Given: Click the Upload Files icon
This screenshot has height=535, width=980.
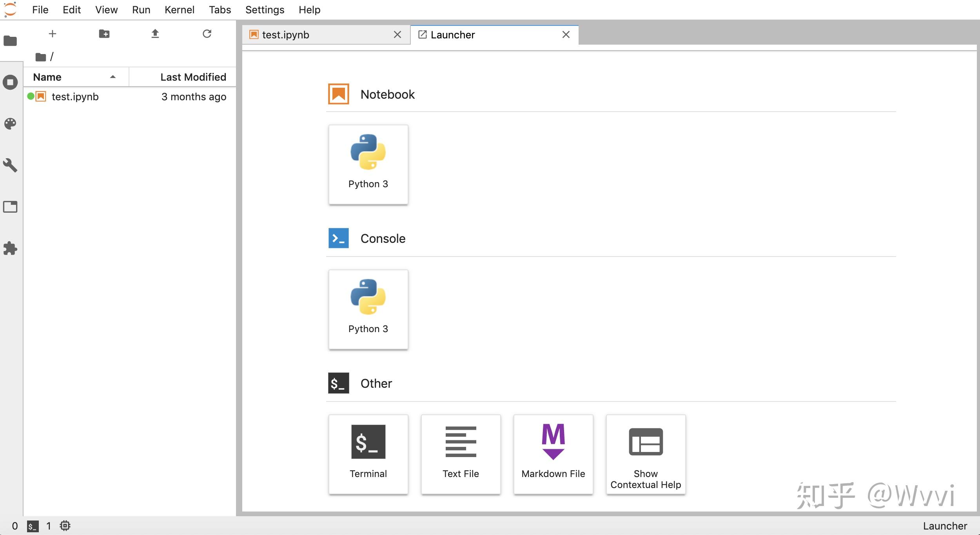Looking at the screenshot, I should (155, 34).
